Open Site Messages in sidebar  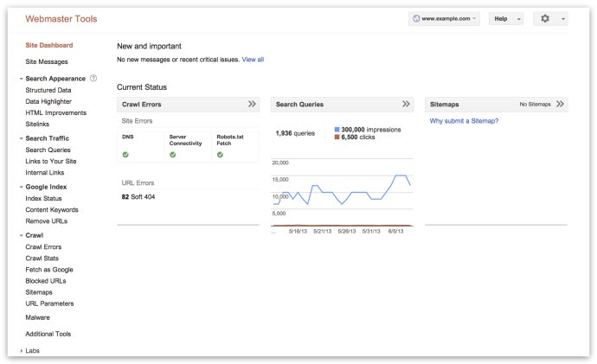47,61
